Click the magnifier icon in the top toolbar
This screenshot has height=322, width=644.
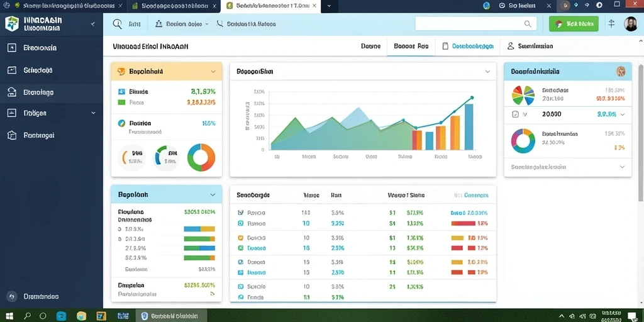[x=118, y=25]
